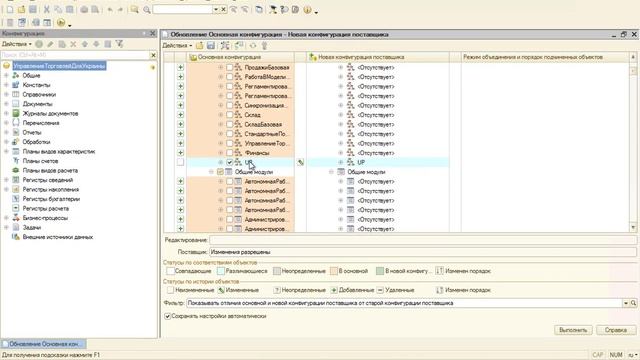Click the Open file icon in main toolbar
This screenshot has width=640, height=360.
tap(21, 9)
